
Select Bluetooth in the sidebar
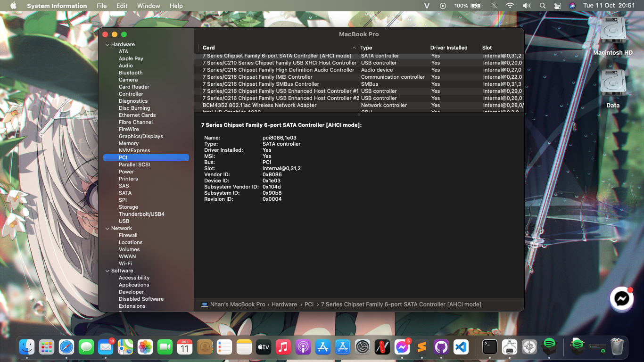pyautogui.click(x=131, y=73)
